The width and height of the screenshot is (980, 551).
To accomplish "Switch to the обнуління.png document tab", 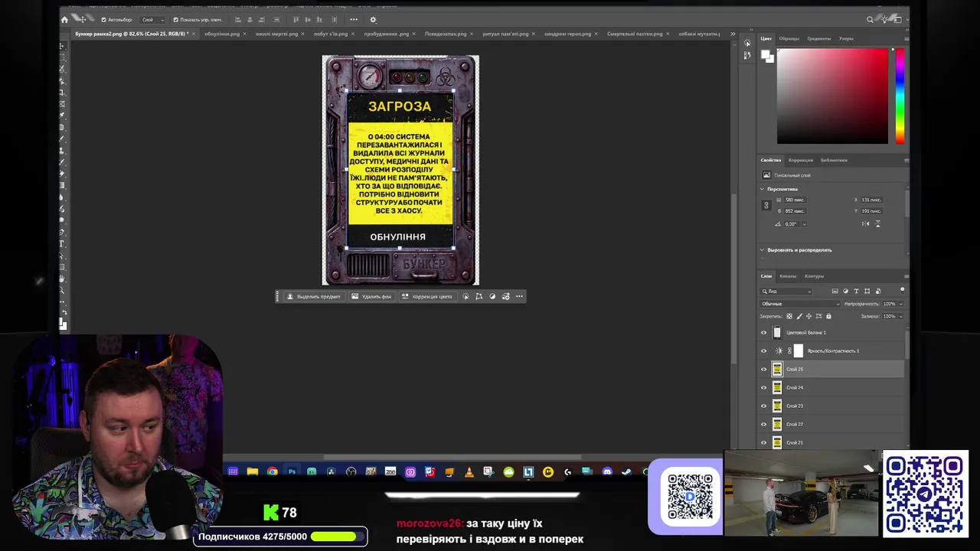I will coord(222,34).
